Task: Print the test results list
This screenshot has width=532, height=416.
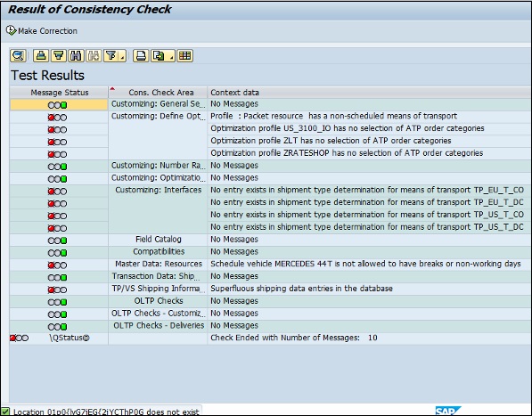Action: click(141, 55)
